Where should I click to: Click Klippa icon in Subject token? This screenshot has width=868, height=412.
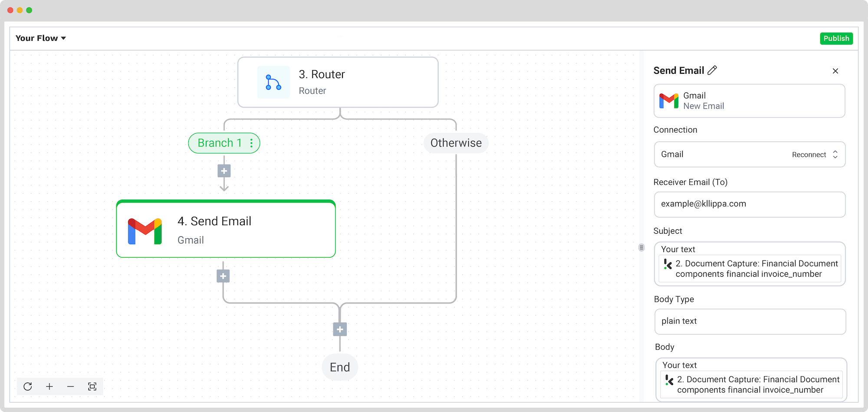click(668, 264)
